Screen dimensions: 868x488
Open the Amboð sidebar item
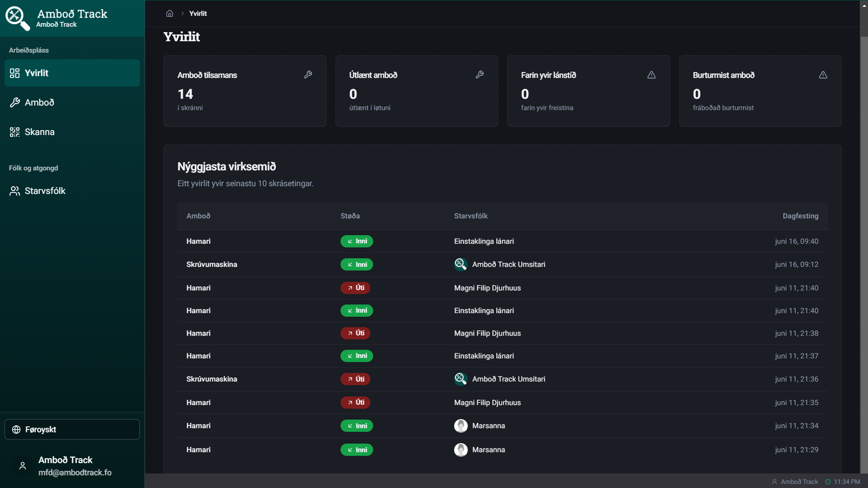[x=72, y=102]
